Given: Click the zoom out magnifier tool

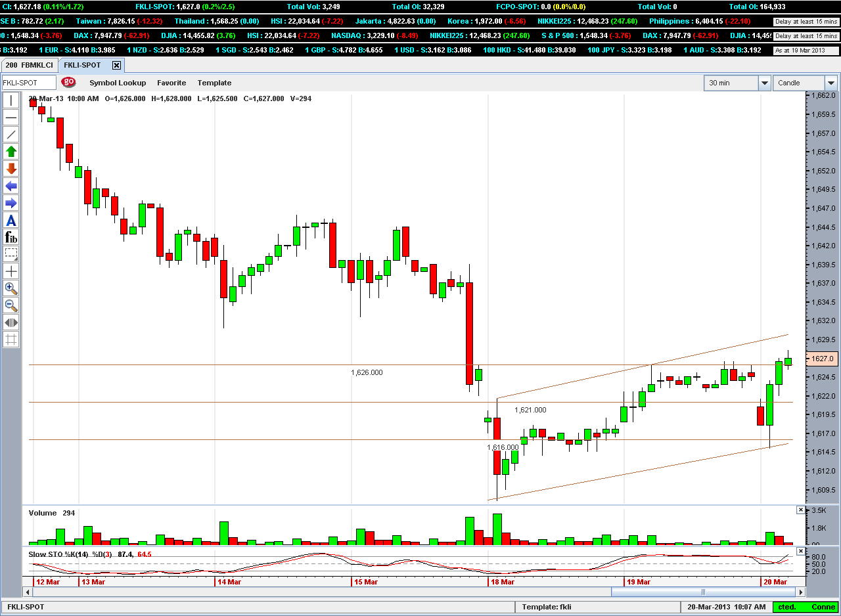Looking at the screenshot, I should [11, 305].
